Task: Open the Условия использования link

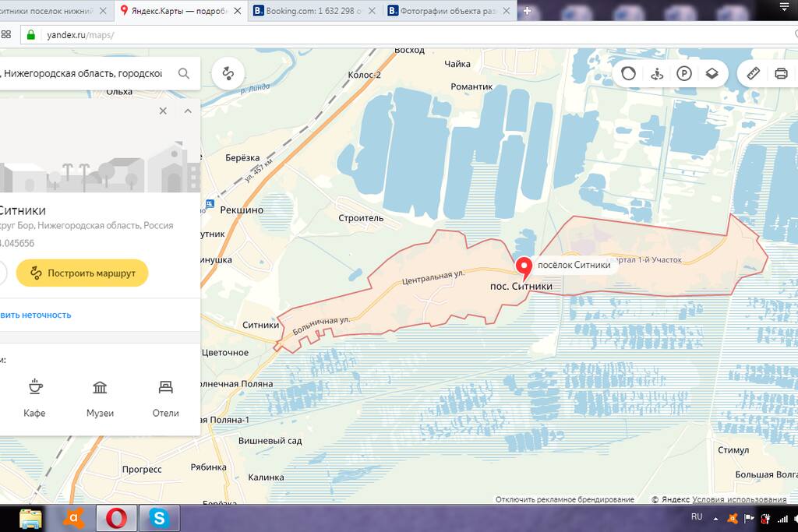Action: click(x=739, y=499)
